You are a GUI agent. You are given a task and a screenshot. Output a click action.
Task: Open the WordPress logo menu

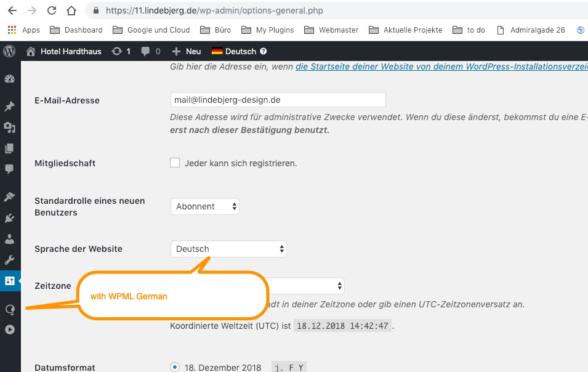[9, 51]
